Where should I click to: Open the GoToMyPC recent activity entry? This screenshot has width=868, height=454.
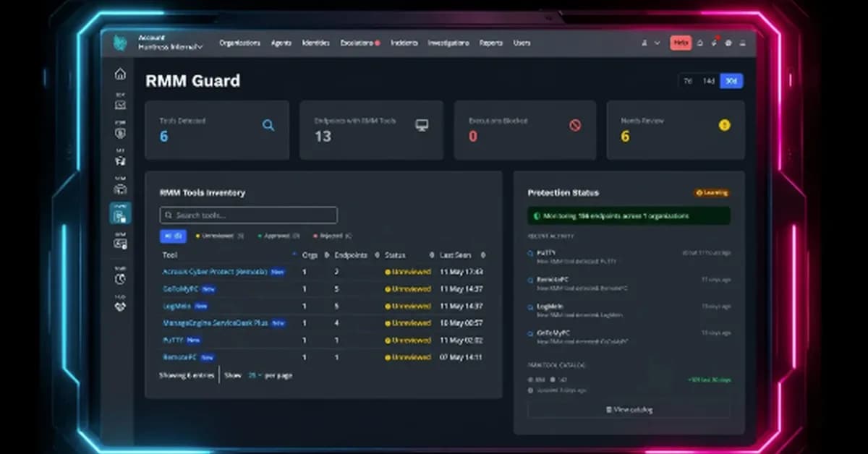pyautogui.click(x=629, y=336)
